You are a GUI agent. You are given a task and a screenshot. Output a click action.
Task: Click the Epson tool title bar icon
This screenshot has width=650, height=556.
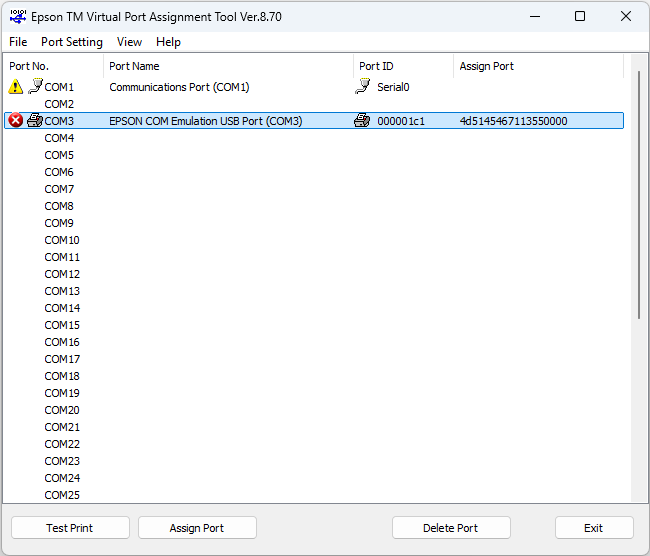(x=18, y=17)
